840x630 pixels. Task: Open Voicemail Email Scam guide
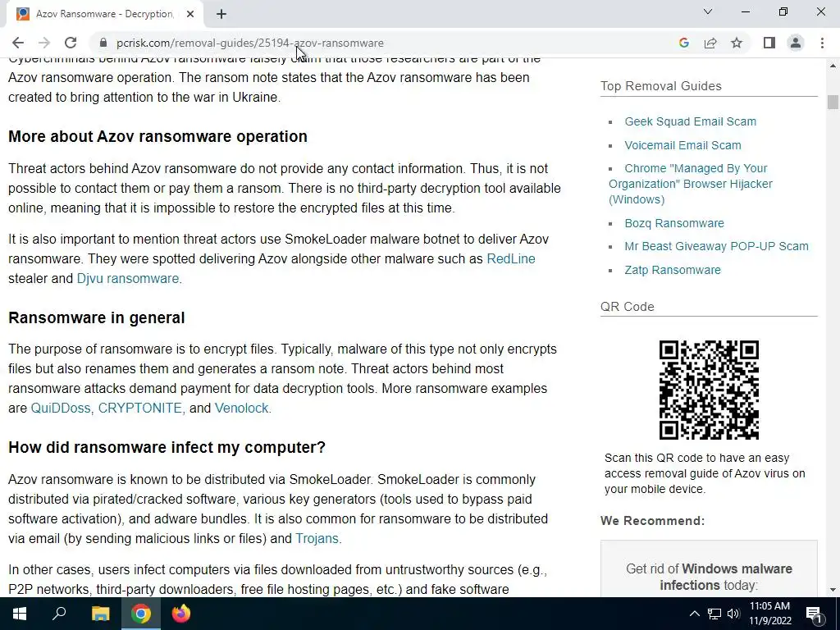682,145
